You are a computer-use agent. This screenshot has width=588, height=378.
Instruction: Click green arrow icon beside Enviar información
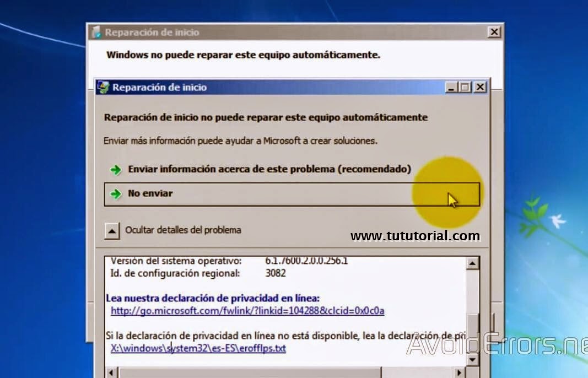click(x=116, y=170)
